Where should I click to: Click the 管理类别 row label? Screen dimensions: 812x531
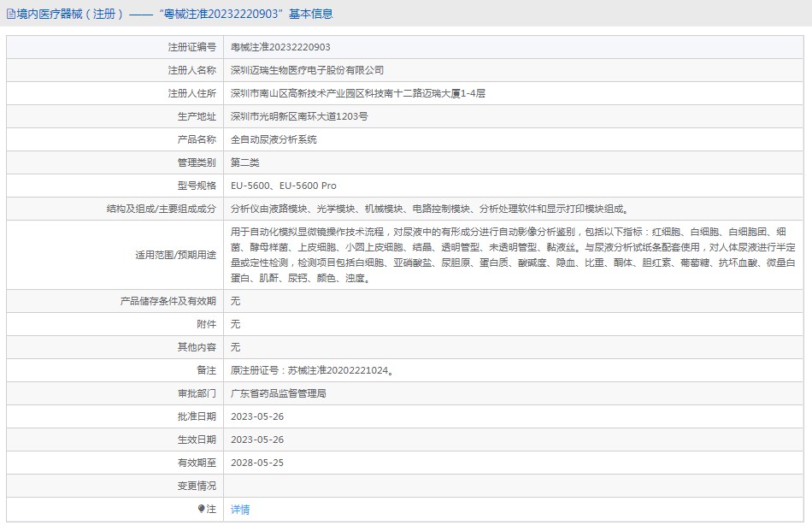point(197,162)
